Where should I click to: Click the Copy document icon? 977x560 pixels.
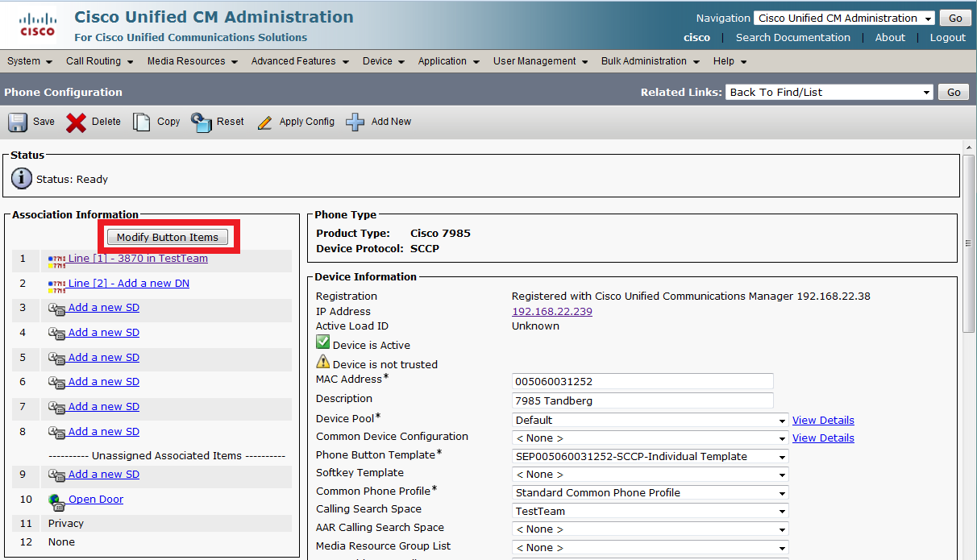point(142,122)
